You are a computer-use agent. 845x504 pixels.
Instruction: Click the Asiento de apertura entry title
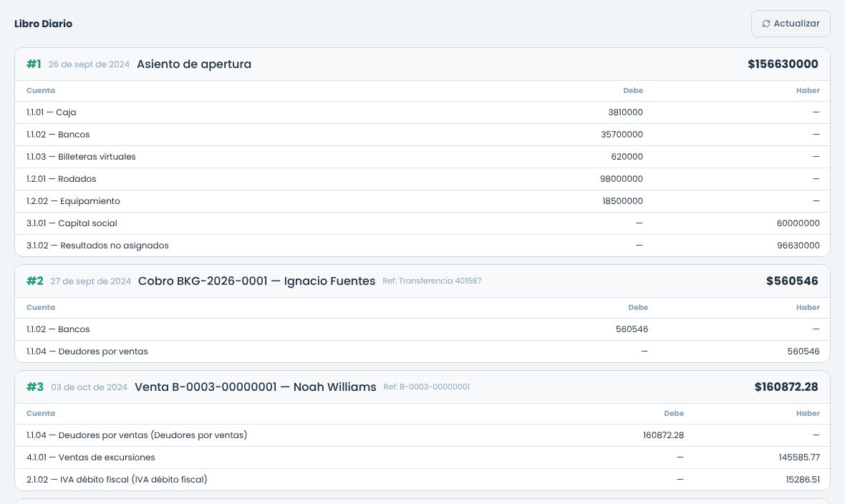pyautogui.click(x=194, y=64)
